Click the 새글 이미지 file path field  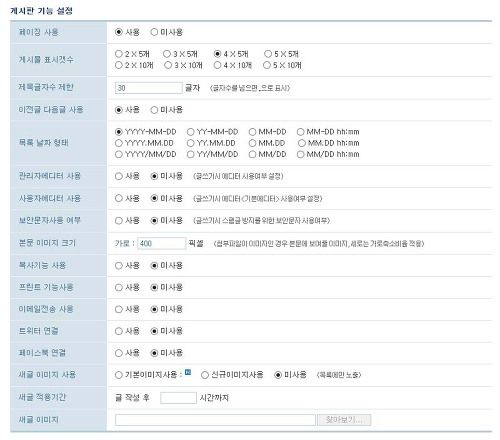tap(215, 420)
